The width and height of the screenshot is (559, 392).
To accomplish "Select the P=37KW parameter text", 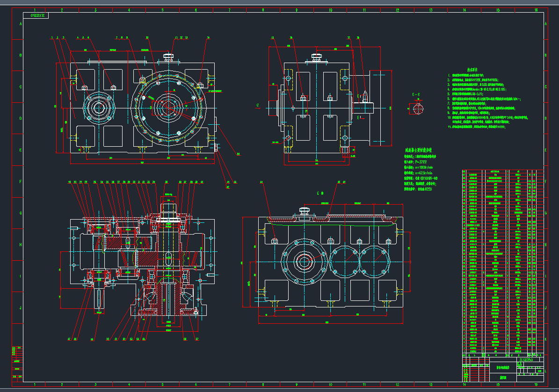I will pyautogui.click(x=420, y=162).
